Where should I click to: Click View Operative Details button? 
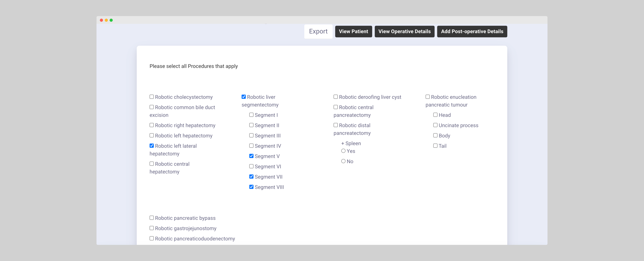[404, 32]
